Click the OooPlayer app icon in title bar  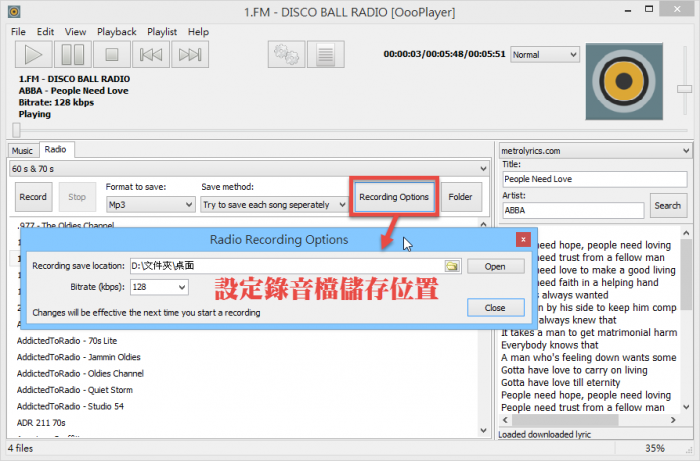14,11
